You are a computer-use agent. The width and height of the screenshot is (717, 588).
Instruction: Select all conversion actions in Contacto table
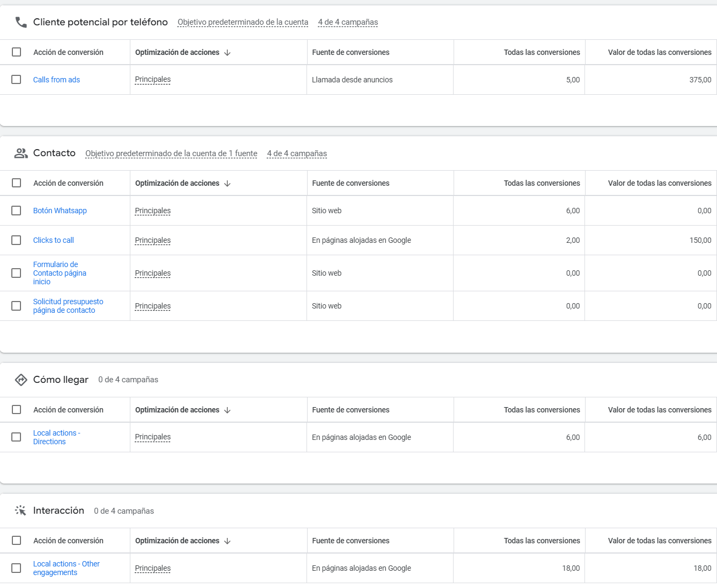coord(16,183)
